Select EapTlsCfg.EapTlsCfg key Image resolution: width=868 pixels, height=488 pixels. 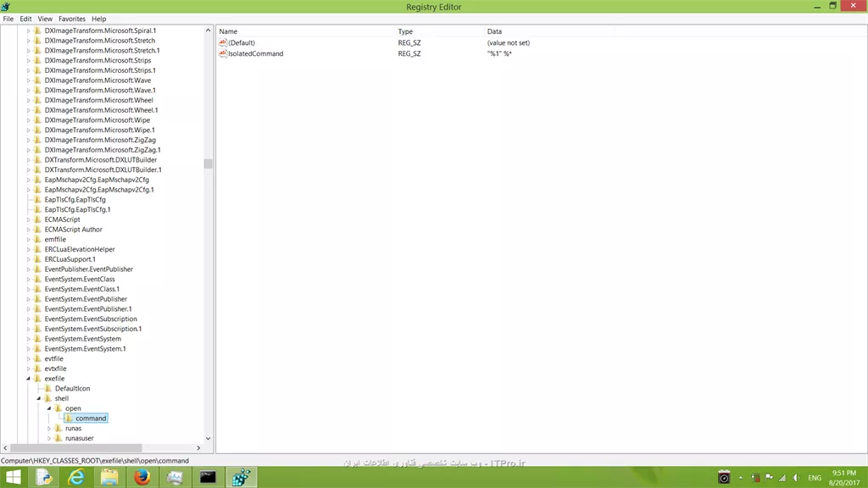click(x=75, y=200)
